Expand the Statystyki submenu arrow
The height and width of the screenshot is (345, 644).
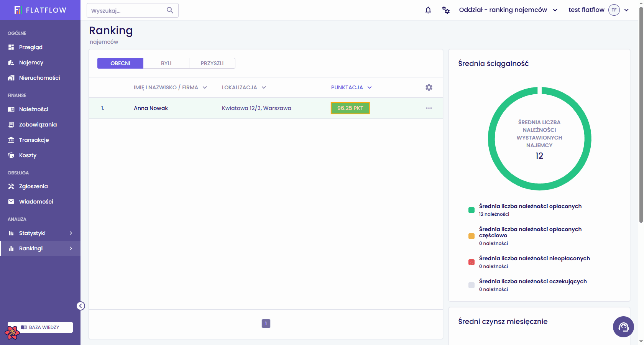pos(71,233)
